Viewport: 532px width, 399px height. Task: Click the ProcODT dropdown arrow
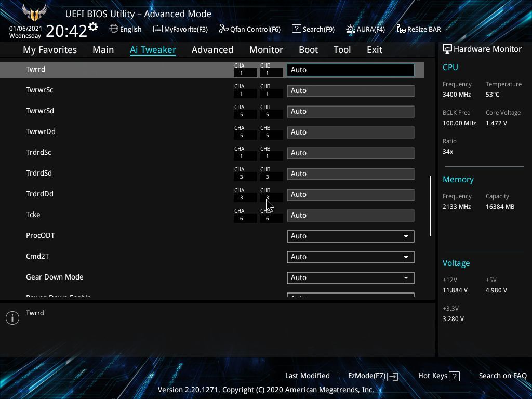[406, 236]
